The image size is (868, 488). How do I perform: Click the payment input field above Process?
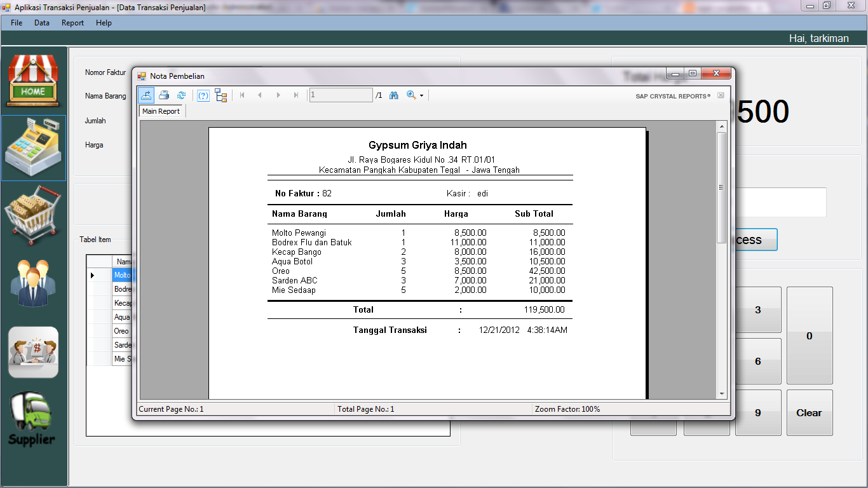pyautogui.click(x=780, y=202)
